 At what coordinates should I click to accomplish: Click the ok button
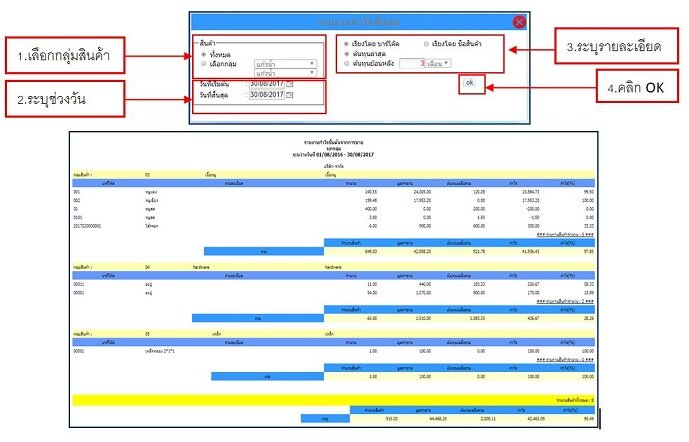[470, 83]
